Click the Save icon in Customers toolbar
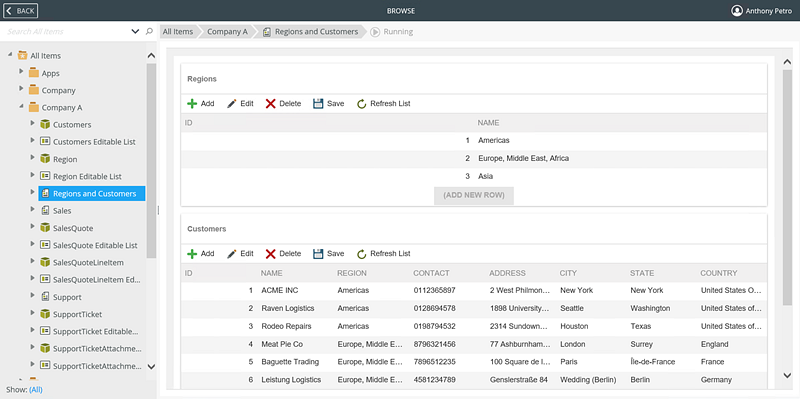The width and height of the screenshot is (800, 399). click(318, 254)
